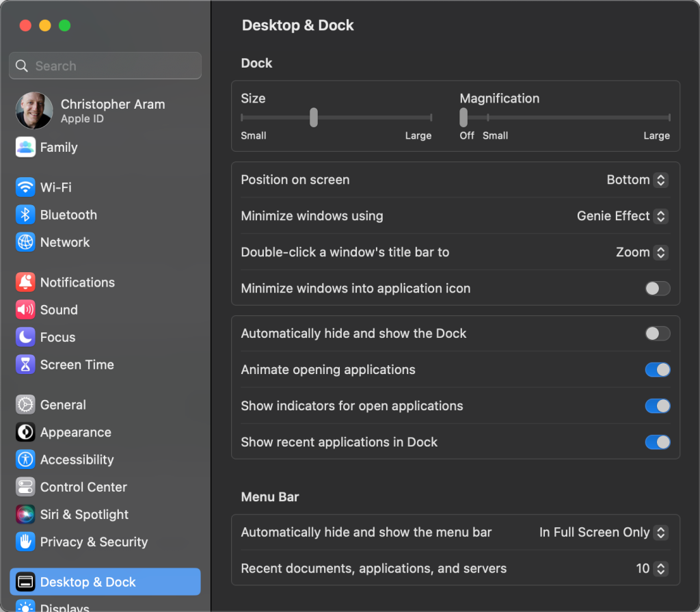Open Focus moon icon in sidebar

point(25,337)
